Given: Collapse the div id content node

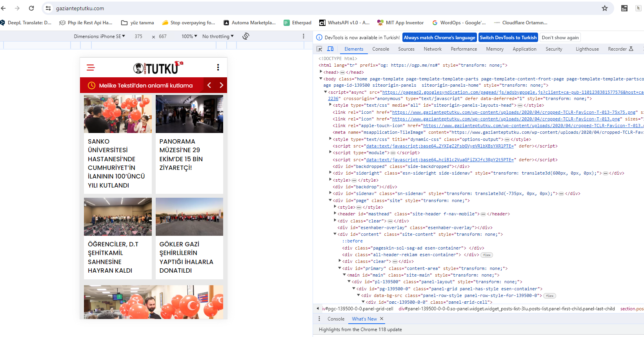Looking at the screenshot, I should pyautogui.click(x=335, y=234).
